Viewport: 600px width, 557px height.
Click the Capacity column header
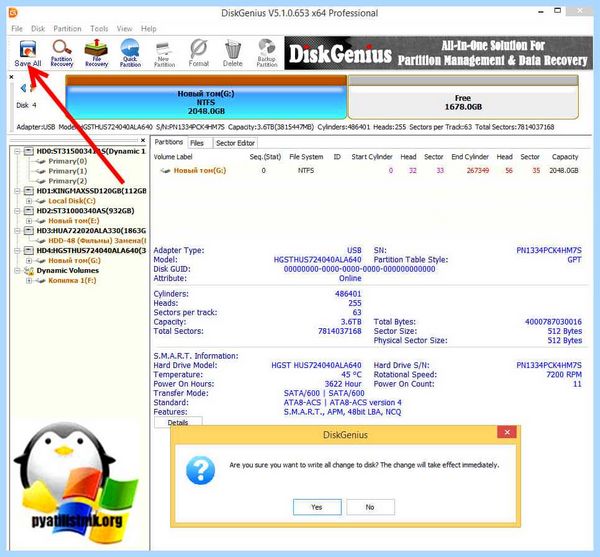[x=565, y=157]
